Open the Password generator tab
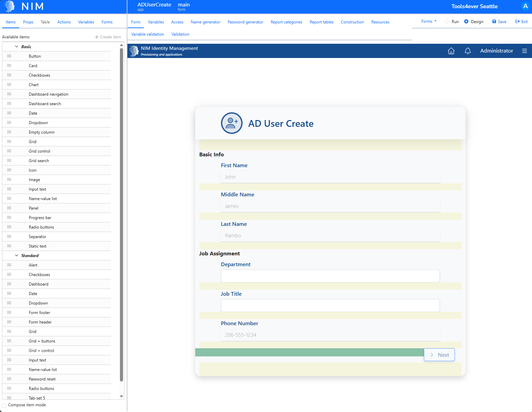 pos(245,22)
